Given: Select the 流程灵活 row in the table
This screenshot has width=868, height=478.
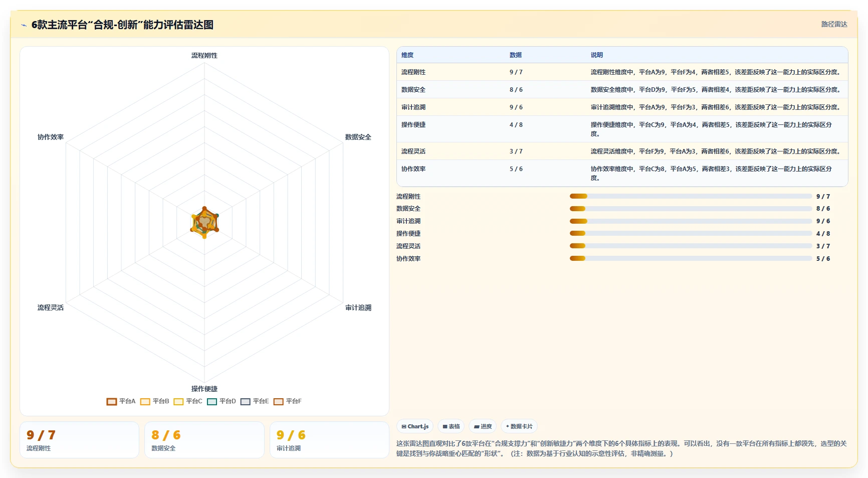Looking at the screenshot, I should 622,151.
